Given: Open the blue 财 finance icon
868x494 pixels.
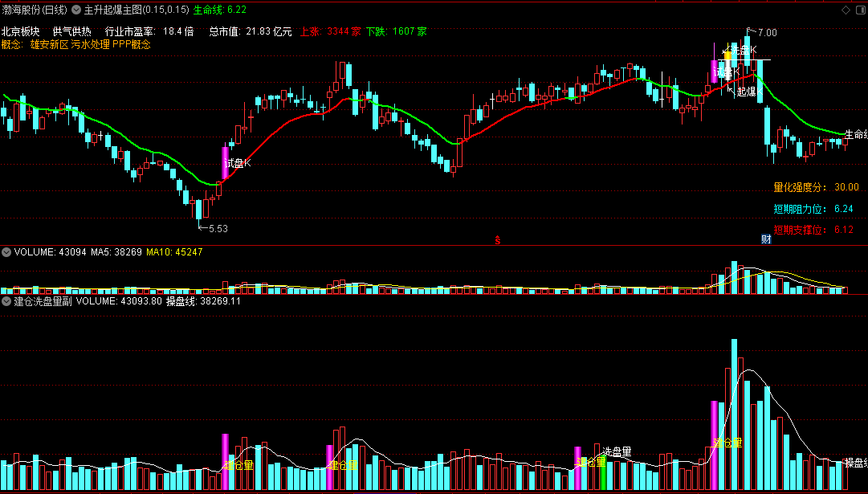Looking at the screenshot, I should (766, 239).
